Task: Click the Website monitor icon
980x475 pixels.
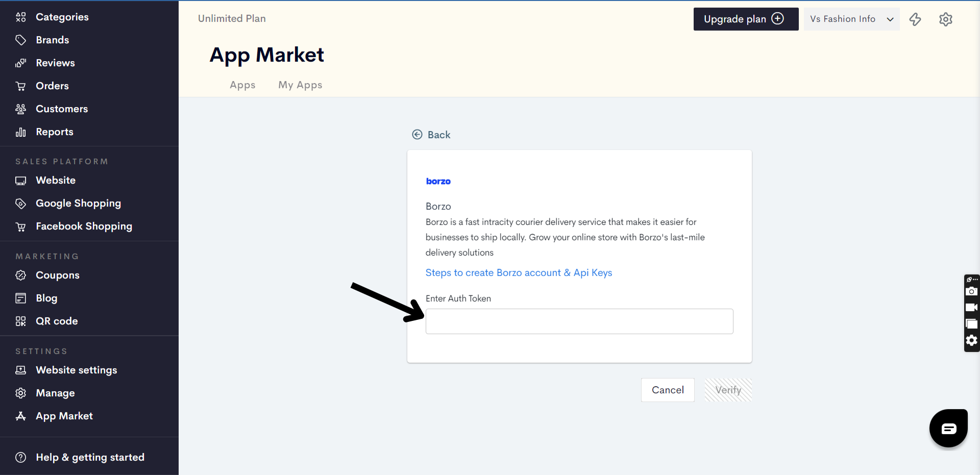Action: click(x=20, y=181)
